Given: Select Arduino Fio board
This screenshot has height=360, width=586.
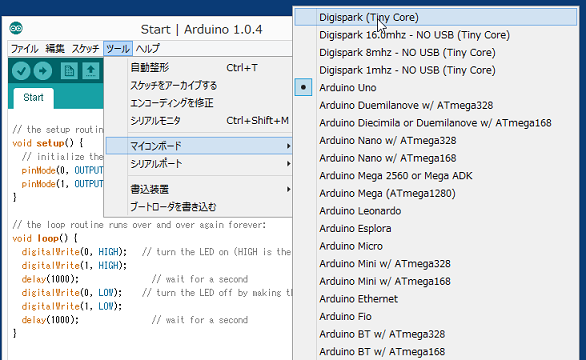Looking at the screenshot, I should (x=435, y=316).
